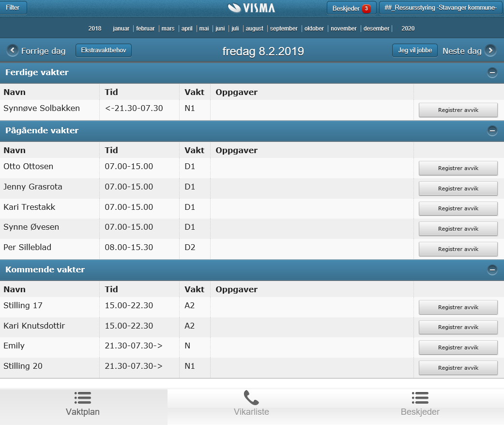Viewport: 504px width, 425px height.
Task: Collapse the Kommende vakter section
Action: (x=492, y=270)
